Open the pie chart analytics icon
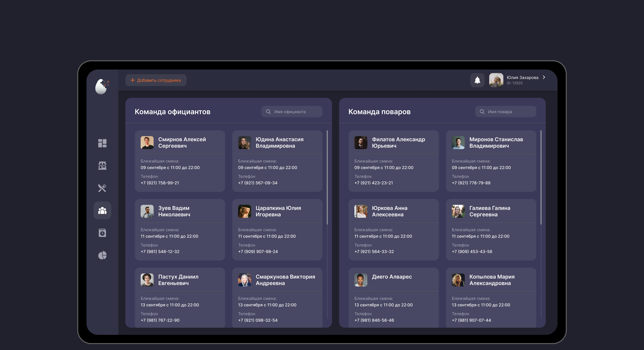Viewport: 644px width, 350px height. tap(102, 255)
